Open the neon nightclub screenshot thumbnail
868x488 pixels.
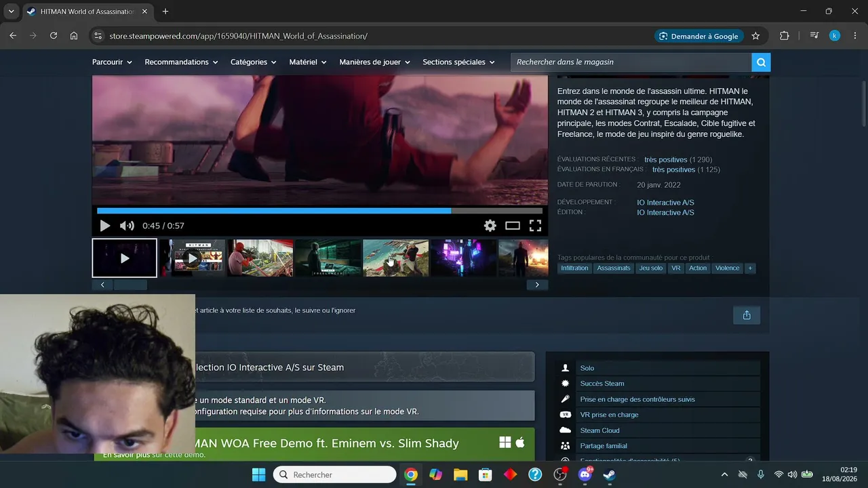463,258
